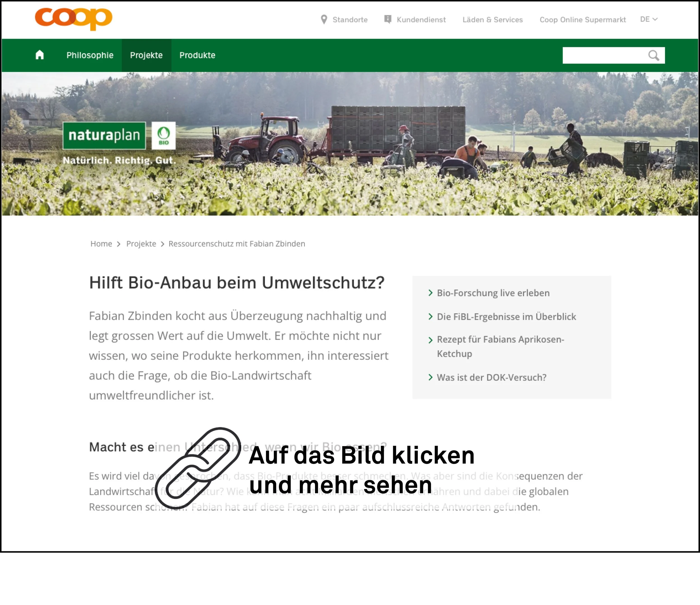Open Standorte via location pin icon
This screenshot has width=700, height=605.
click(x=324, y=20)
